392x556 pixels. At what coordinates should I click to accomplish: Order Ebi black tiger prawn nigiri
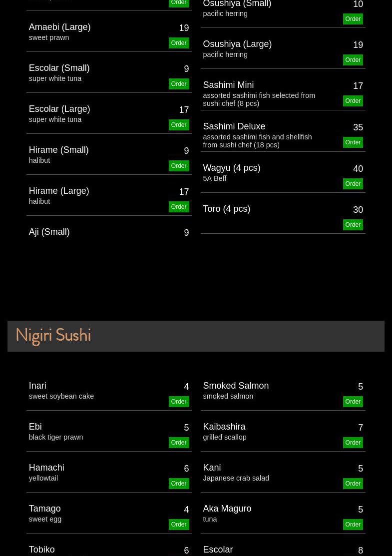coord(178,443)
